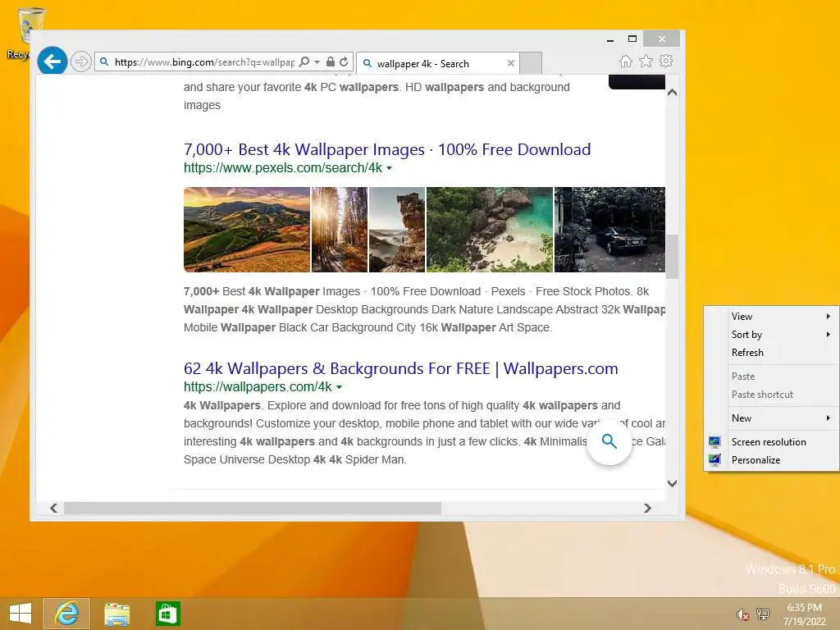Viewport: 840px width, 630px height.
Task: Open File Explorer from taskbar
Action: pos(116,614)
